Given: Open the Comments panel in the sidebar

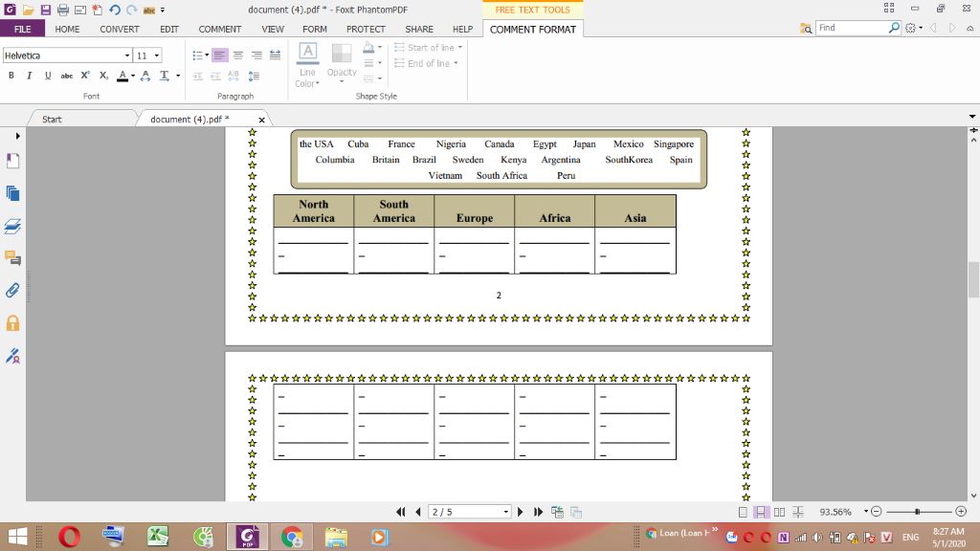Looking at the screenshot, I should 12,258.
